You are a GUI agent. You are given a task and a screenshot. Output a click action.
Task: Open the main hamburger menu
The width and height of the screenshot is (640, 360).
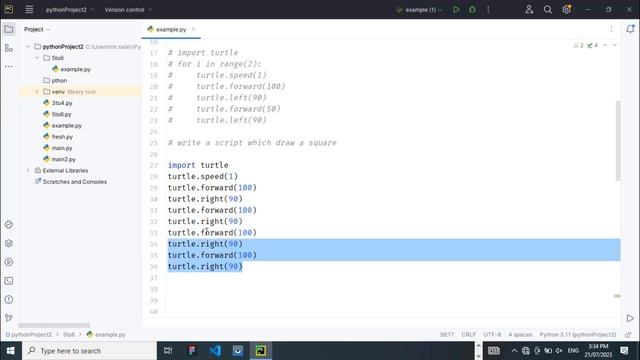click(29, 9)
